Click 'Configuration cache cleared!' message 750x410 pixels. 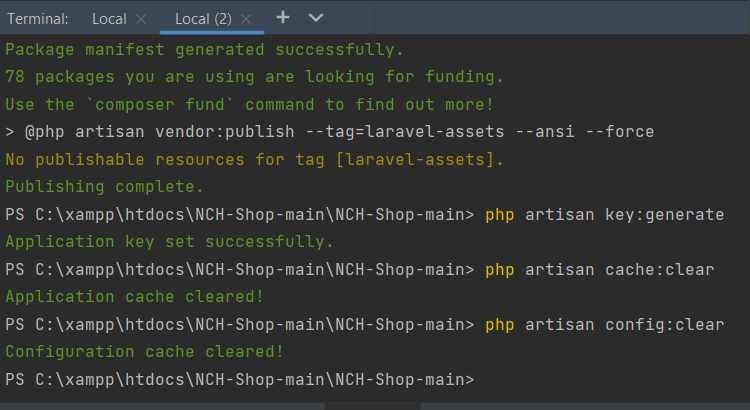(144, 352)
